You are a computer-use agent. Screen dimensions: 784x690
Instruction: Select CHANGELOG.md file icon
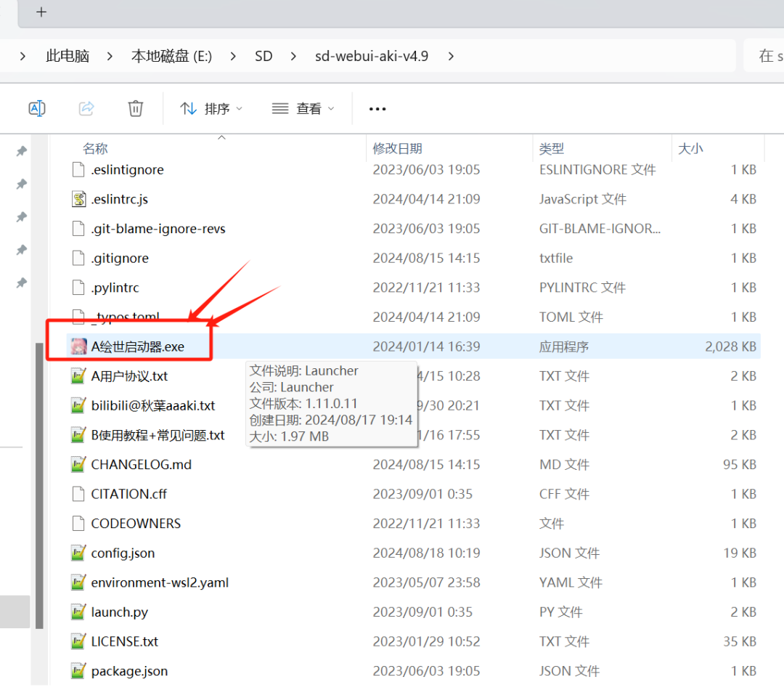coord(78,464)
